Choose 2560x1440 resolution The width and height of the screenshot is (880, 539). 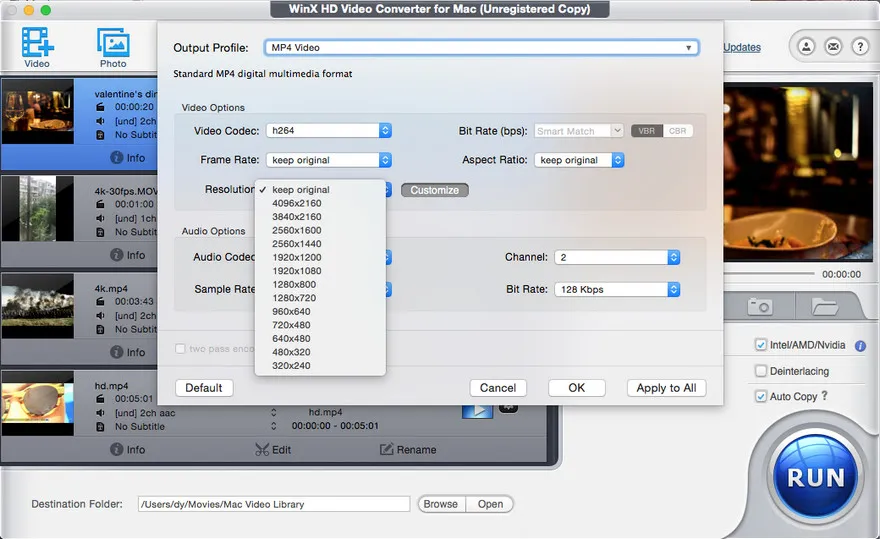coord(320,244)
